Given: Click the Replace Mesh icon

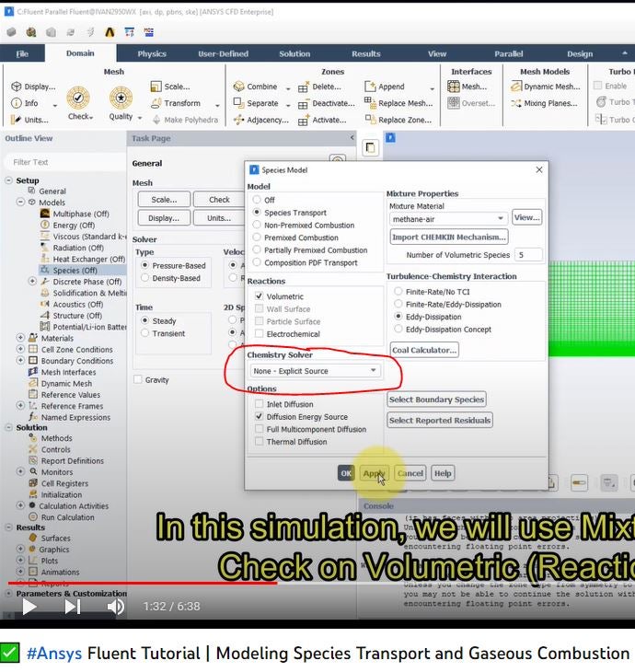Looking at the screenshot, I should coord(369,102).
